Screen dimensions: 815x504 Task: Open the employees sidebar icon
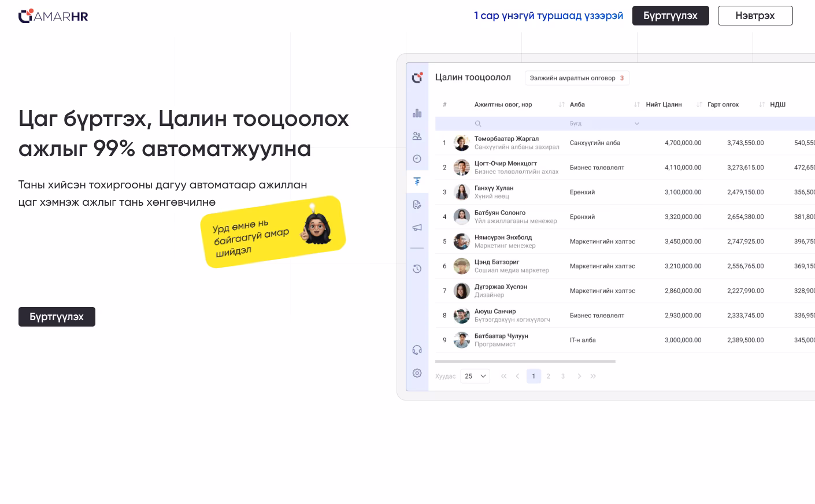point(417,136)
